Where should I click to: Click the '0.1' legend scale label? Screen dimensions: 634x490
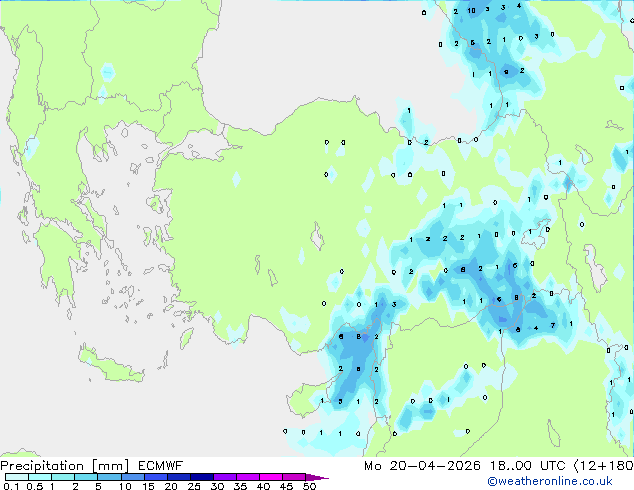(11, 486)
